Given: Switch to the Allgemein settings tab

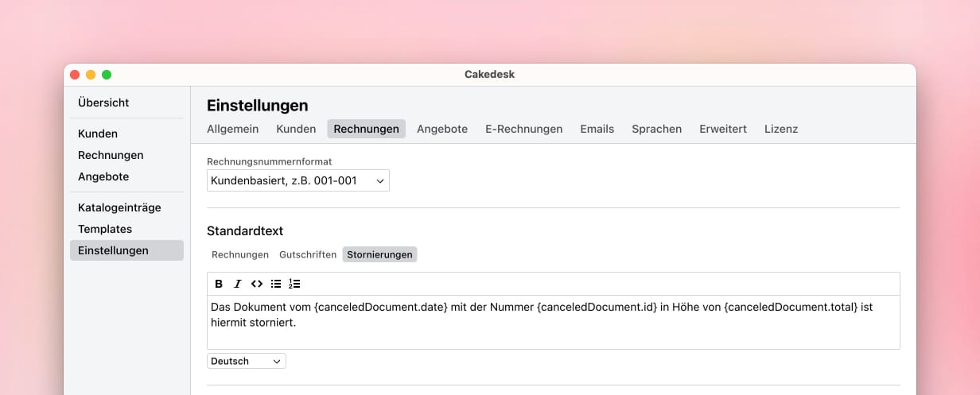Looking at the screenshot, I should click(x=232, y=129).
